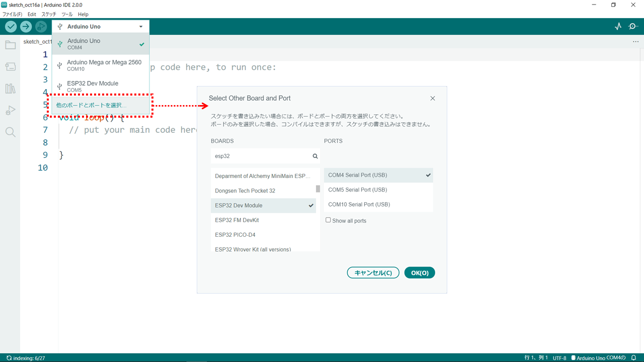This screenshot has width=644, height=362.
Task: Click the esp32 search field under BOARDS
Action: click(262, 156)
